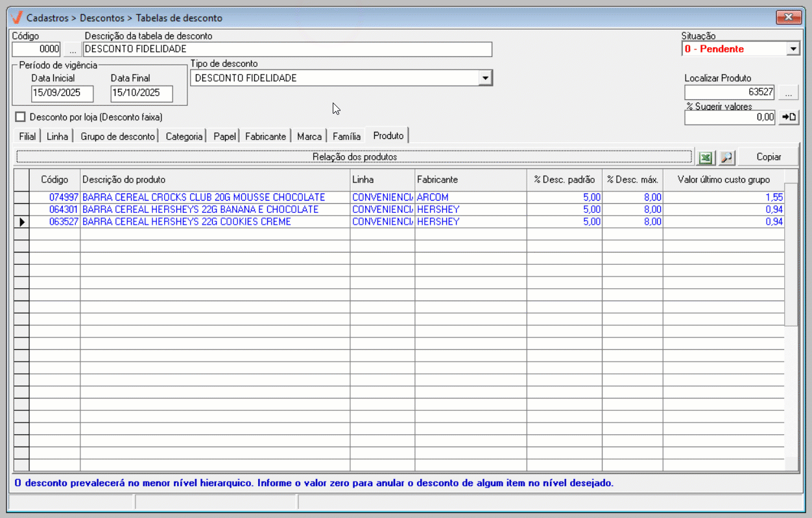Click the Relação dos produtos button
Viewport: 812px width, 518px height.
pos(354,157)
